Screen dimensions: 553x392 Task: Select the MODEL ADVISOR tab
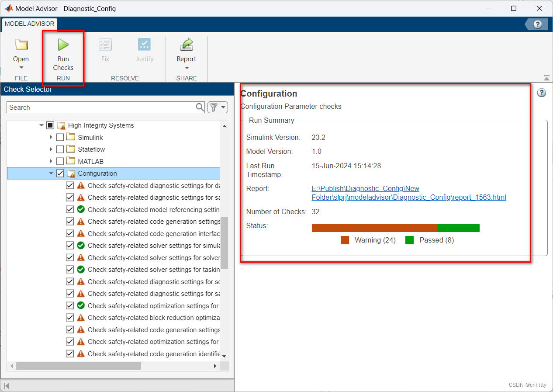tap(30, 24)
